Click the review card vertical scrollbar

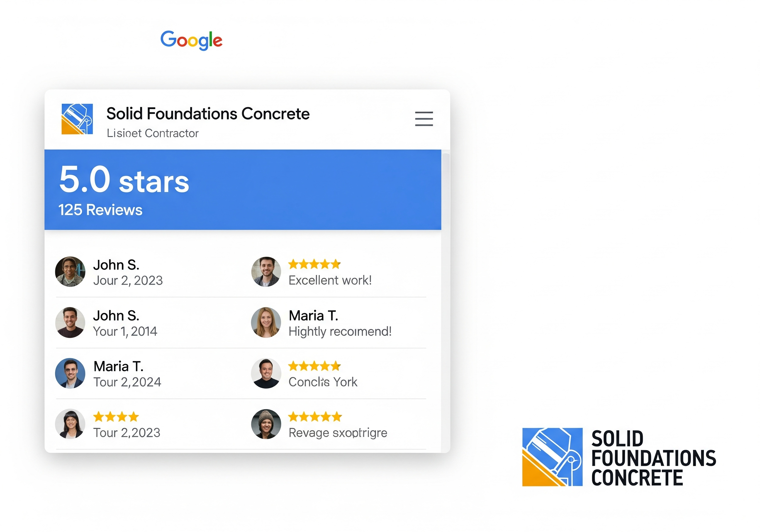446,232
